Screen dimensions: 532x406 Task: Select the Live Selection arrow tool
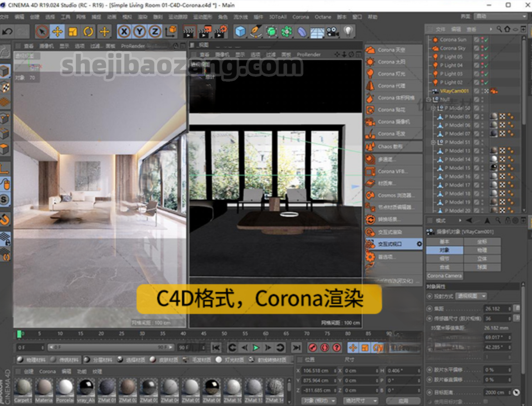tap(42, 31)
